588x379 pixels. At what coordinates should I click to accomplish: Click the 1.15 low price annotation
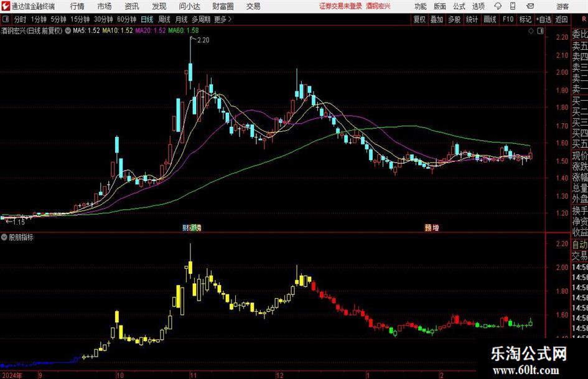coord(19,222)
